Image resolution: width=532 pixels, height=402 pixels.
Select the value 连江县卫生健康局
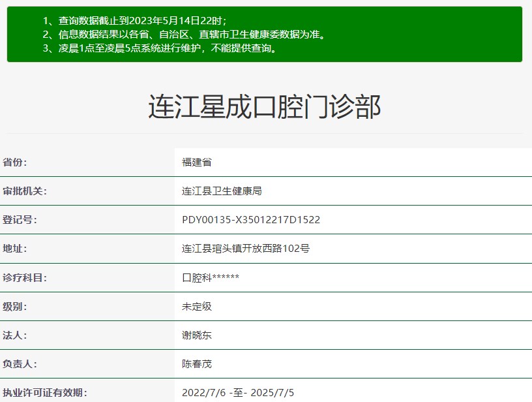(222, 191)
